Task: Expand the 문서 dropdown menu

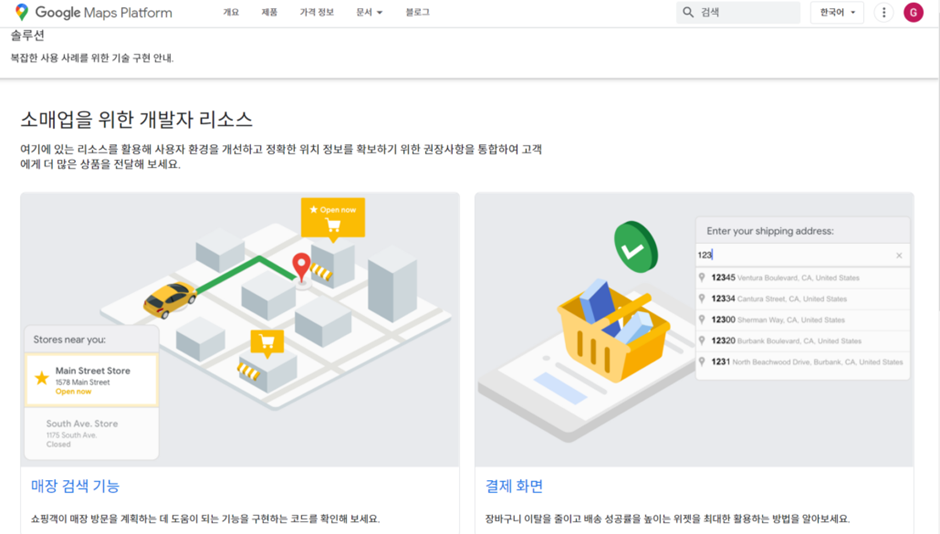Action: point(369,12)
